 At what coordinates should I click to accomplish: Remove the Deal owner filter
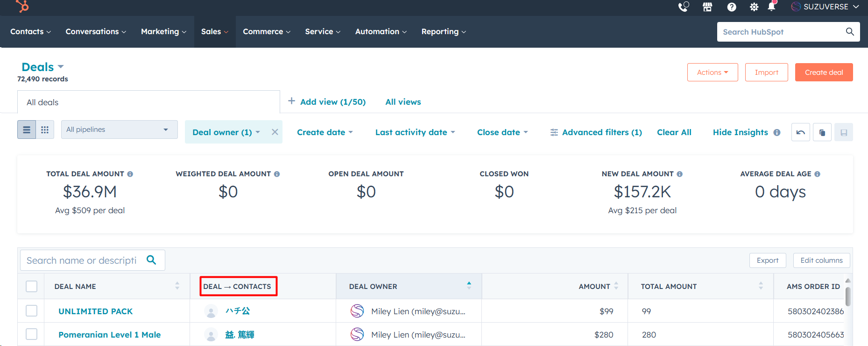click(275, 132)
